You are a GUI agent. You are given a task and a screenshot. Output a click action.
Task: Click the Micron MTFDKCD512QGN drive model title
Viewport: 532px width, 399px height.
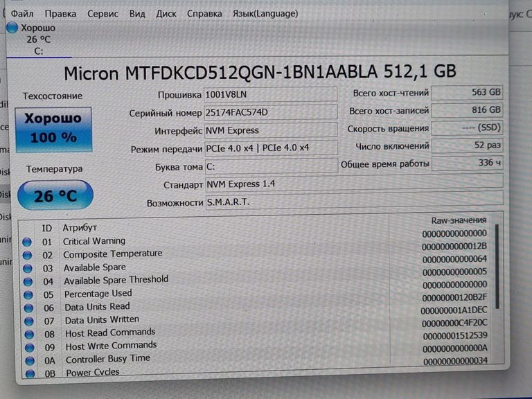pos(260,72)
